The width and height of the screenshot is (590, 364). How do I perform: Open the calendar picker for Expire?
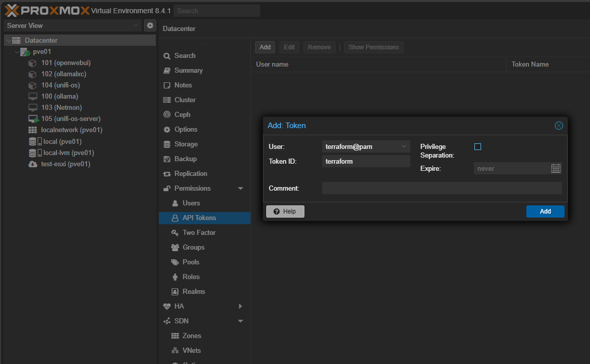click(556, 168)
